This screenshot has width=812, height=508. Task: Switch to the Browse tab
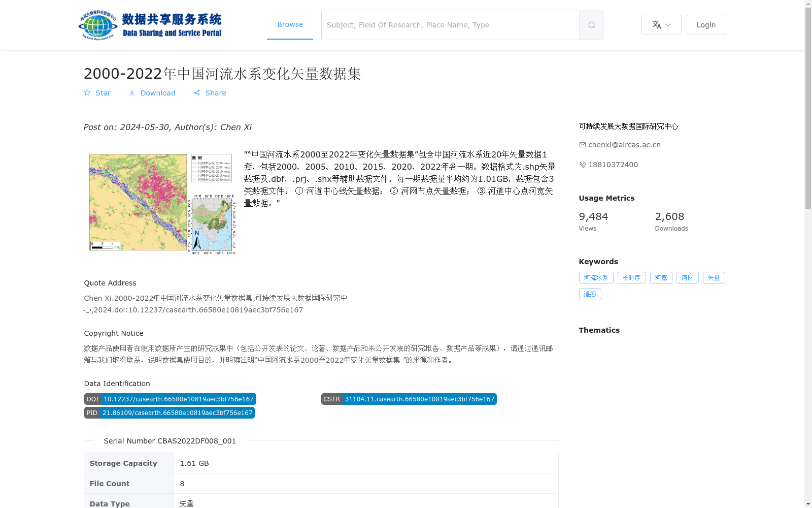290,24
